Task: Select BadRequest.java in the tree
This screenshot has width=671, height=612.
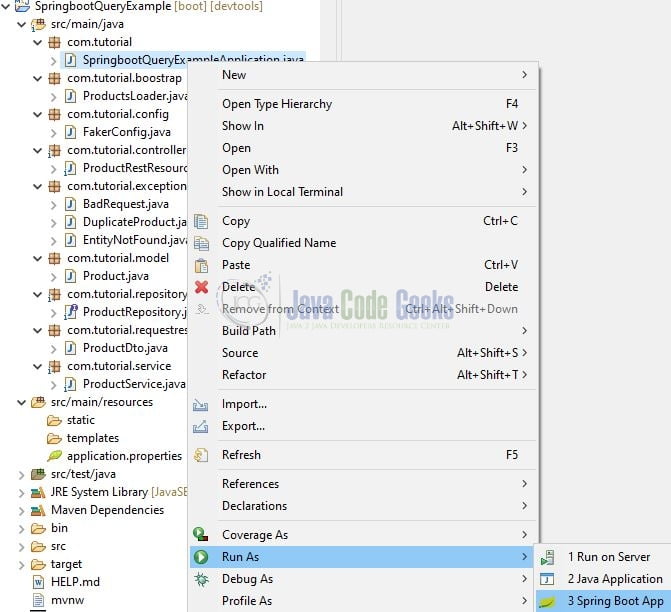Action: 126,204
